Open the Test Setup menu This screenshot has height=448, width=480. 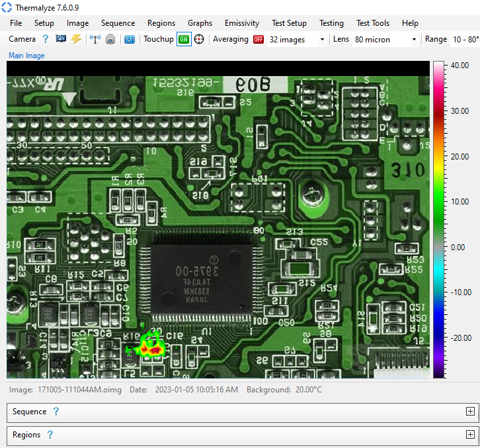coord(289,23)
